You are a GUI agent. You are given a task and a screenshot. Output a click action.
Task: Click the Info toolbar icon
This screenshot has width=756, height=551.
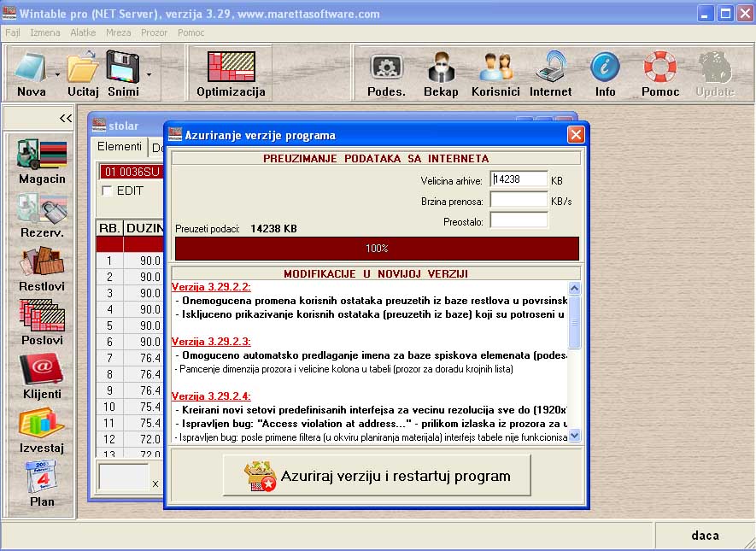coord(605,73)
